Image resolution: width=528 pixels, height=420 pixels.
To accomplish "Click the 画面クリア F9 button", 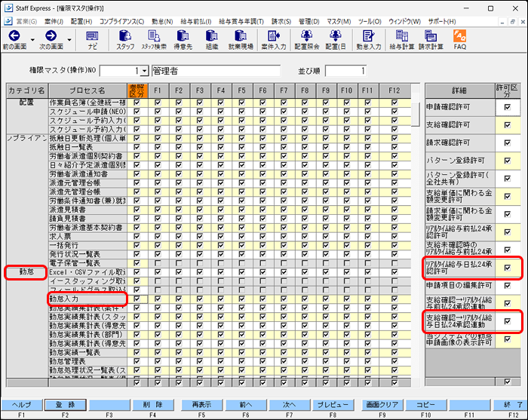I will click(x=382, y=405).
